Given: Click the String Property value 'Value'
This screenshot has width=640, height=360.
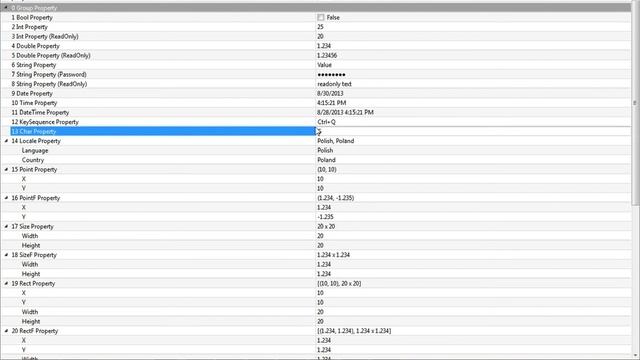Looking at the screenshot, I should point(324,65).
